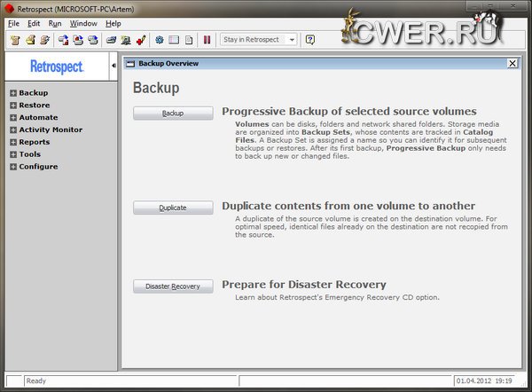
Task: Click the window layout icon beside gear
Action: pos(174,40)
